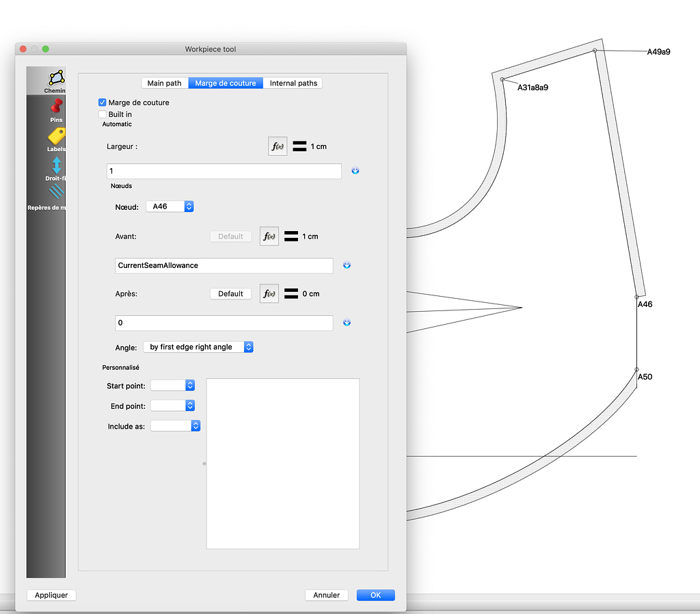
Task: Click the CurrentSeamAllowance formula field
Action: coord(224,266)
